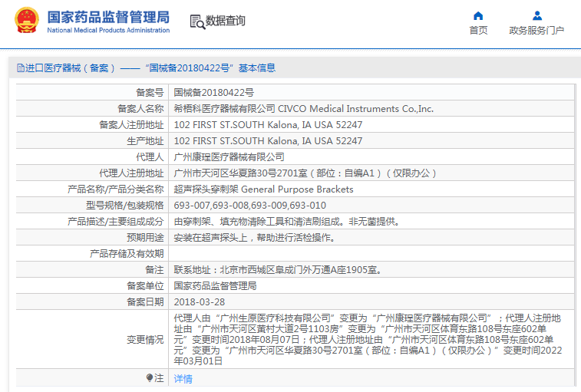Open 政务服务门户 portal link
This screenshot has width=581, height=392.
[x=536, y=31]
